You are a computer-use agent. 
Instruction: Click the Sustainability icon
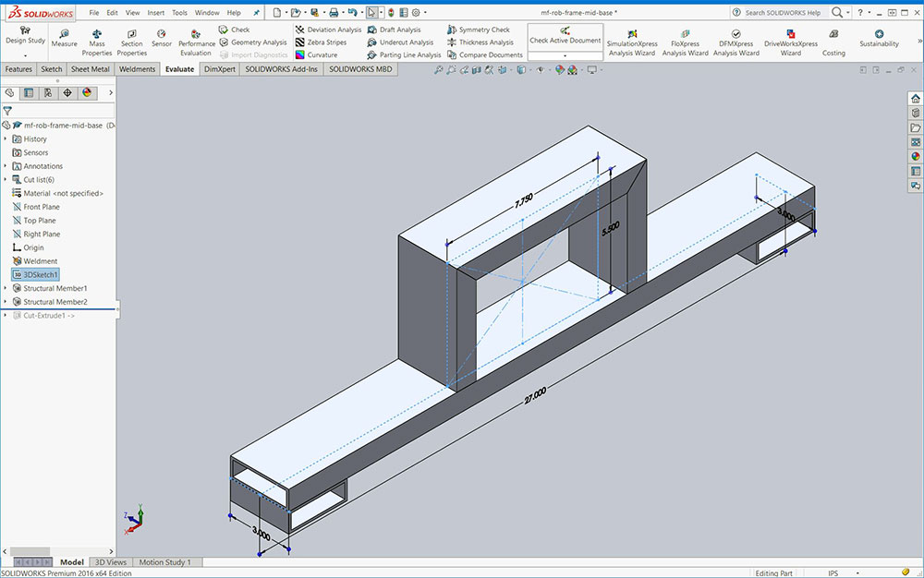point(879,38)
